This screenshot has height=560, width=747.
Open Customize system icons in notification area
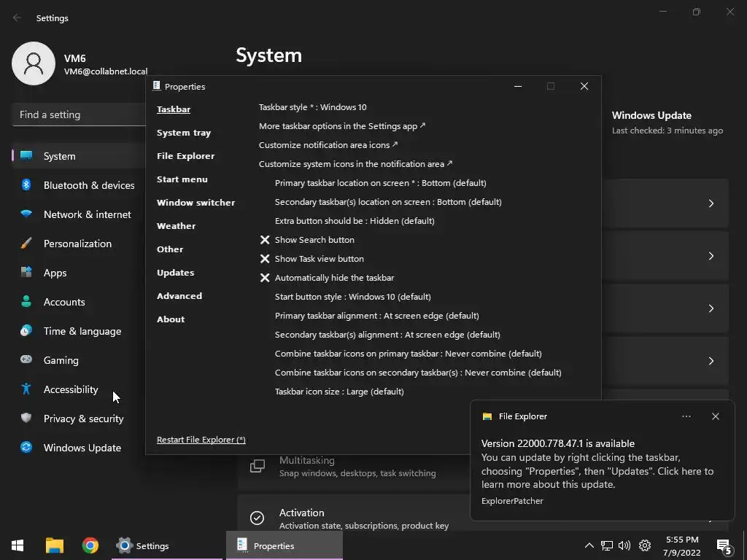(x=355, y=164)
